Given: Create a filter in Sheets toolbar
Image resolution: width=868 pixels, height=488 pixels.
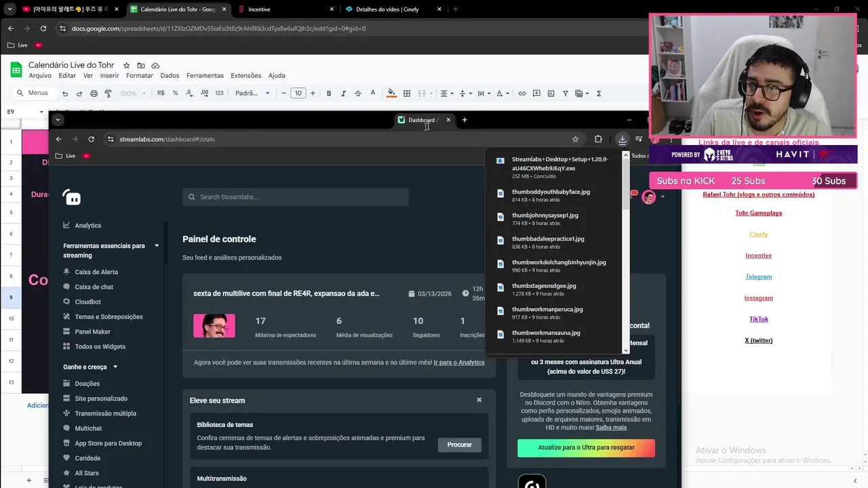Looking at the screenshot, I should tap(565, 94).
